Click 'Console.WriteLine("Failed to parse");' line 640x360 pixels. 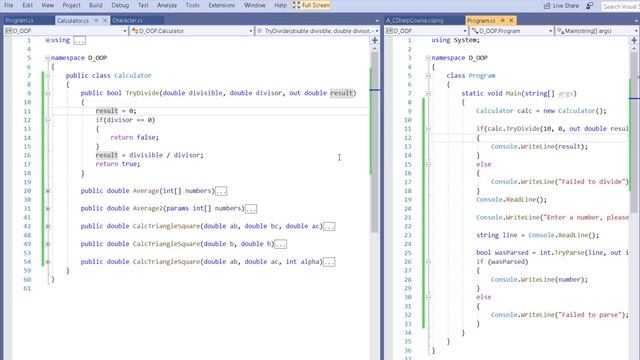560,315
